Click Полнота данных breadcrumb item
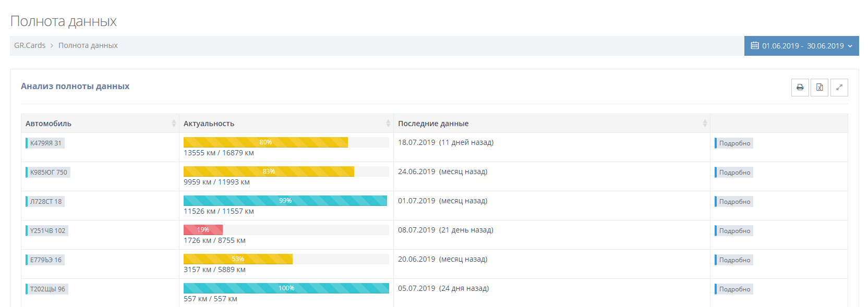868x307 pixels. (88, 45)
